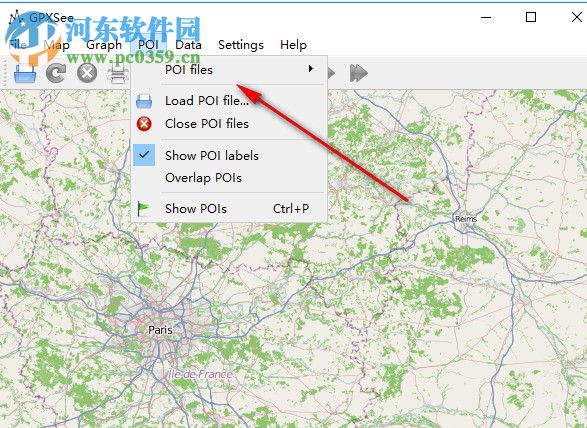Click the Print toolbar icon
Viewport: 587px width, 428px height.
(x=118, y=73)
